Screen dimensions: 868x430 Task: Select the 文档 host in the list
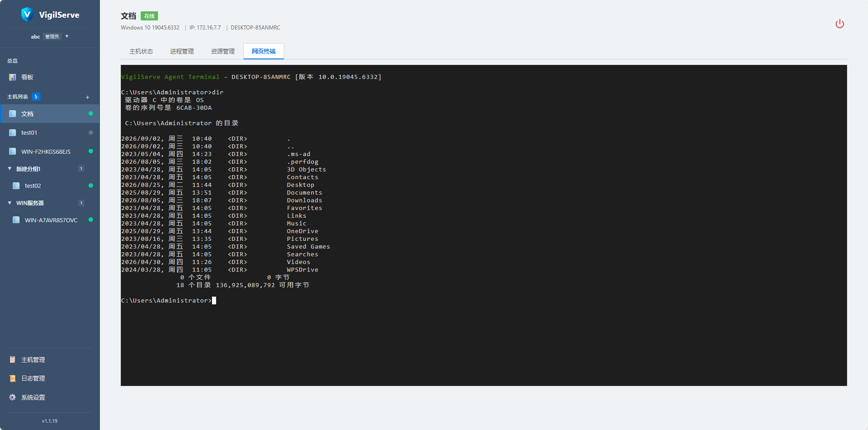point(49,114)
